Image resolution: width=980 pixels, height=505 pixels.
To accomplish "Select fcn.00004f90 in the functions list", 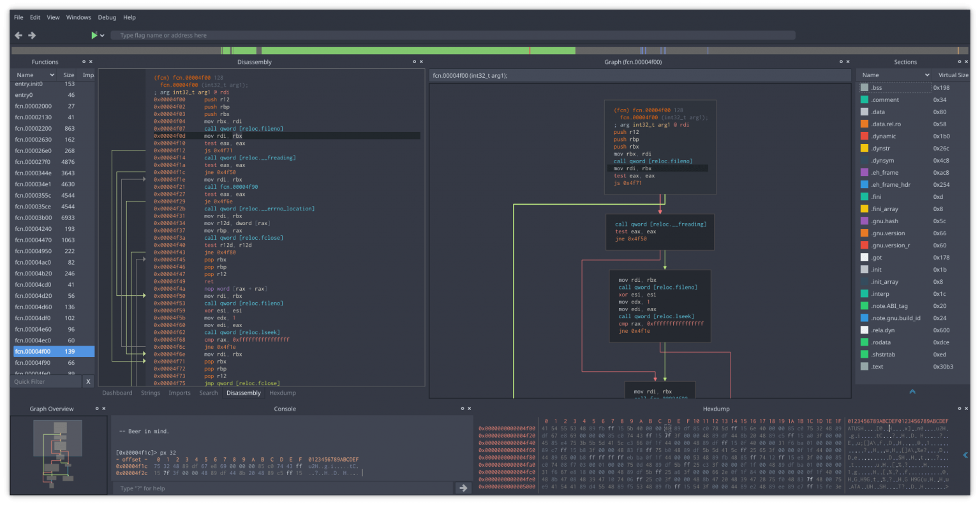I will coord(33,363).
